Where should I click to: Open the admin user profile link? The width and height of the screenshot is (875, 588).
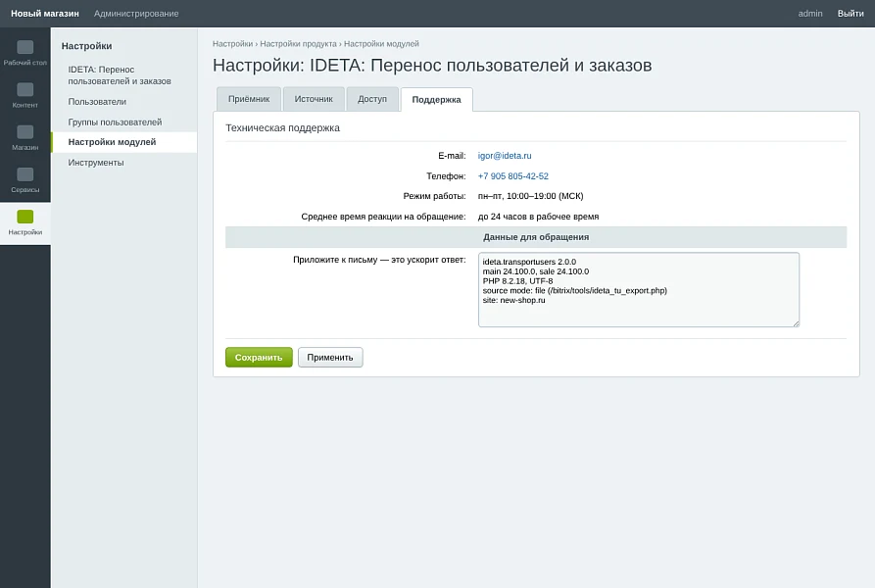pos(810,14)
